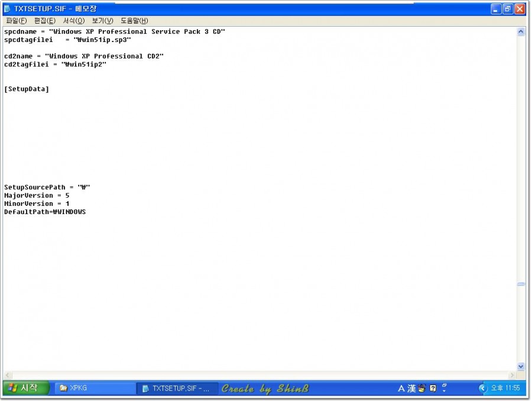Click the MinorVersion = 1 line

coord(37,203)
